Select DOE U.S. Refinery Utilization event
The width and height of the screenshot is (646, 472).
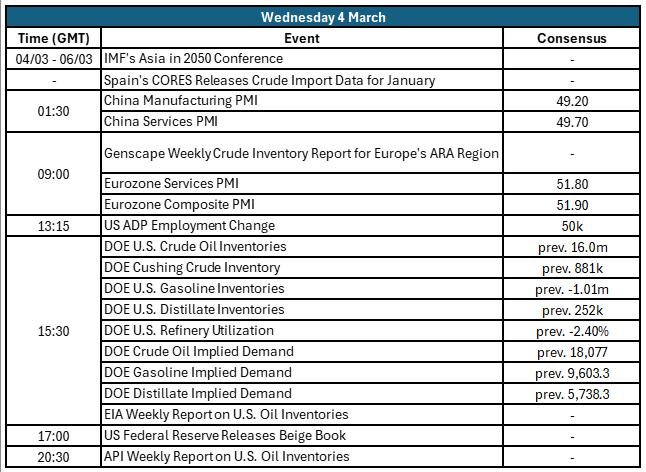188,330
